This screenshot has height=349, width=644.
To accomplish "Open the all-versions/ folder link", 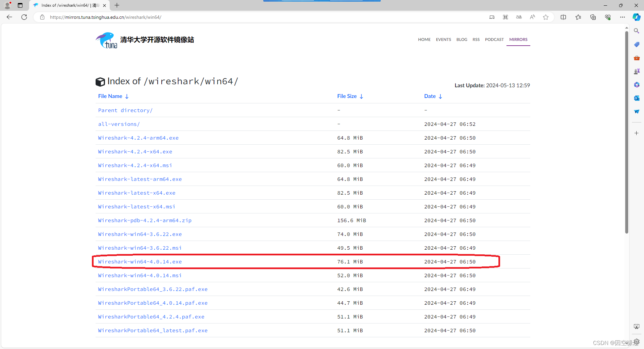I will pos(119,124).
